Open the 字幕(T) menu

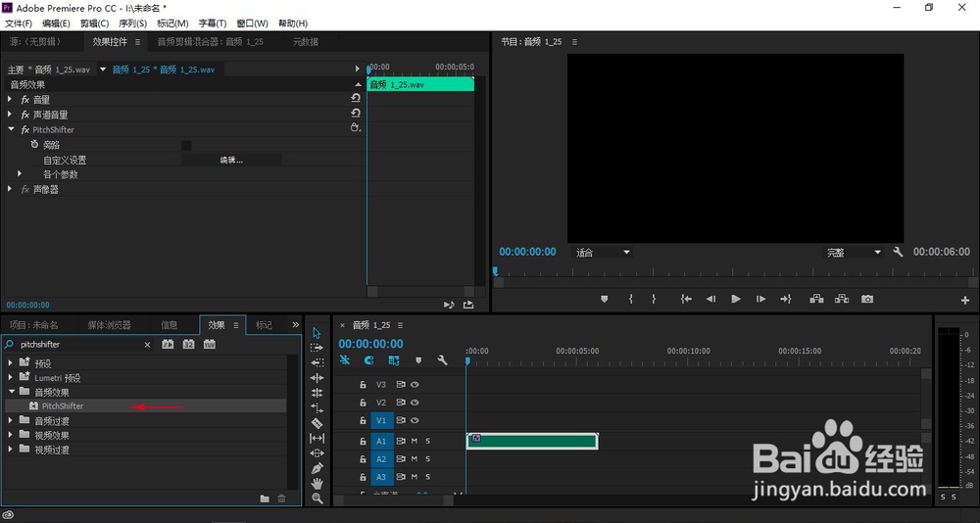tap(213, 24)
